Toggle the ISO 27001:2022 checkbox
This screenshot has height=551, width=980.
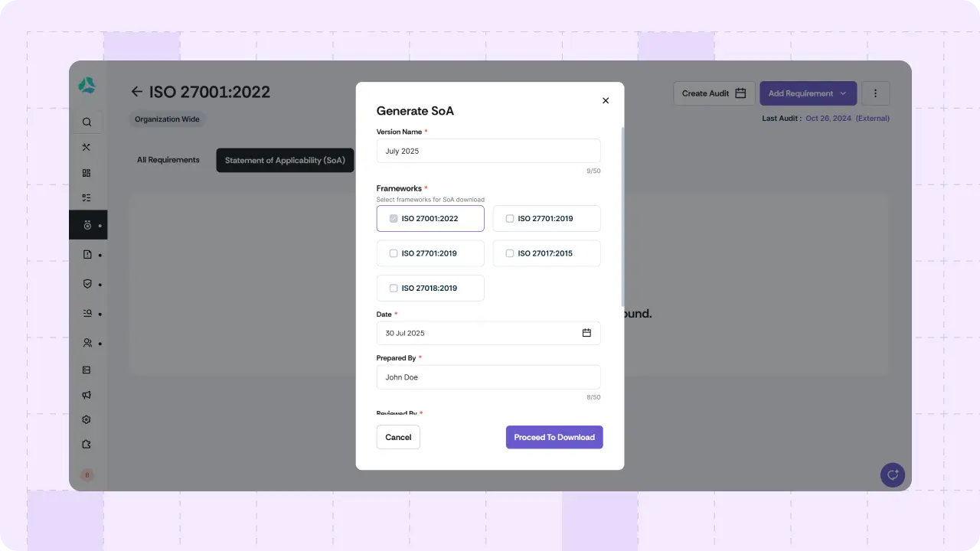pyautogui.click(x=394, y=218)
